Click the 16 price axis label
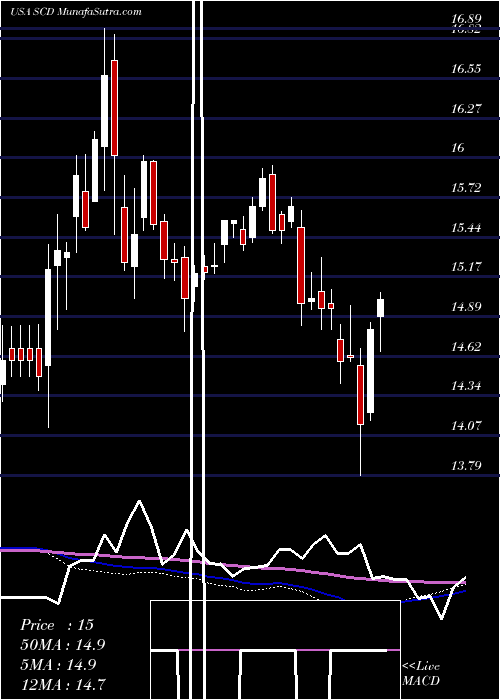 [x=458, y=148]
